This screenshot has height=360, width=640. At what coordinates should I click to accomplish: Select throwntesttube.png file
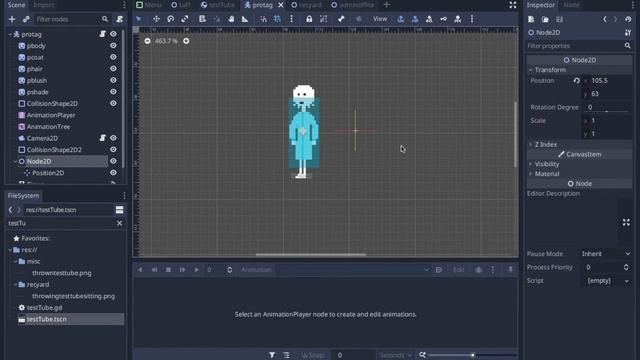point(61,273)
